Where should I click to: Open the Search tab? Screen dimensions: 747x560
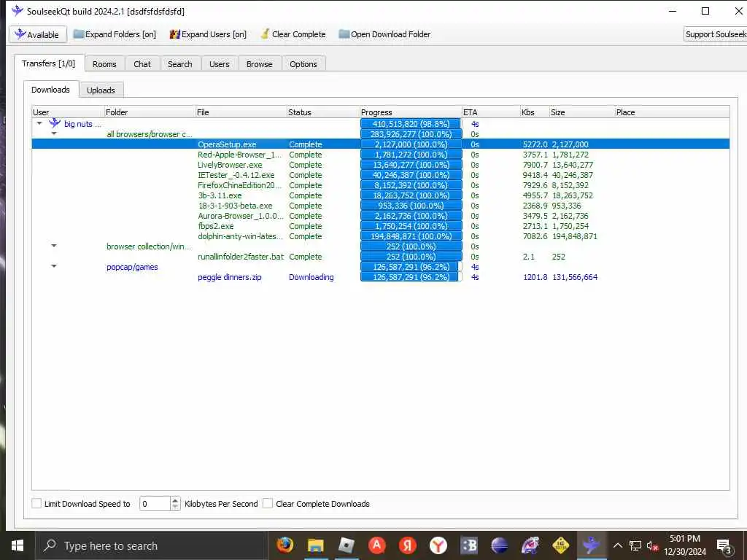coord(179,64)
